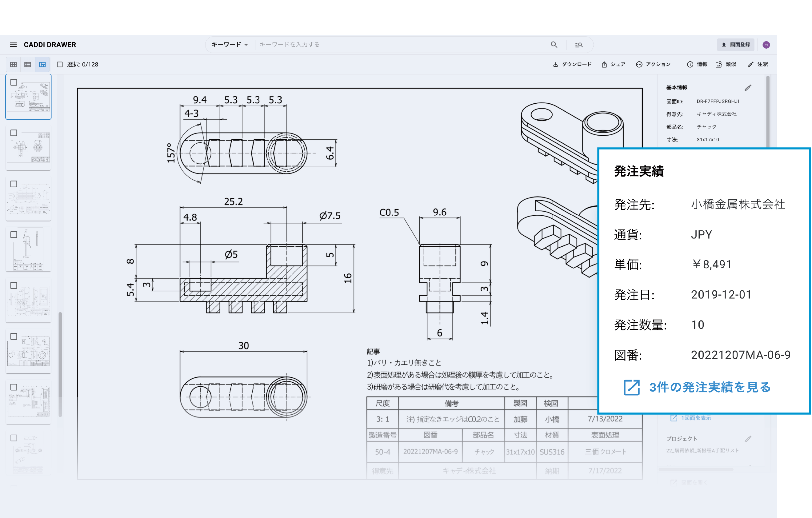Viewport: 812px width, 518px height.
Task: Check the eighth drawing thumbnail checkbox
Action: [14, 438]
